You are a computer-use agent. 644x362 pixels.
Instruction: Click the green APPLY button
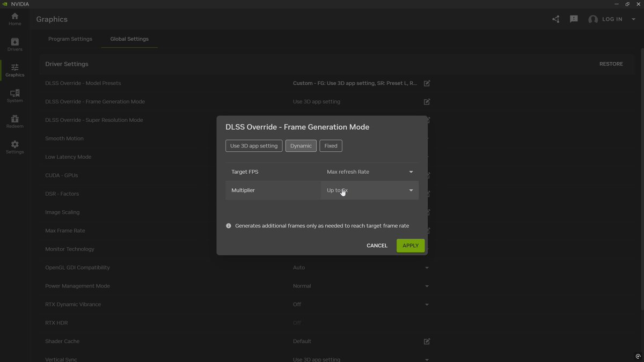(x=411, y=246)
